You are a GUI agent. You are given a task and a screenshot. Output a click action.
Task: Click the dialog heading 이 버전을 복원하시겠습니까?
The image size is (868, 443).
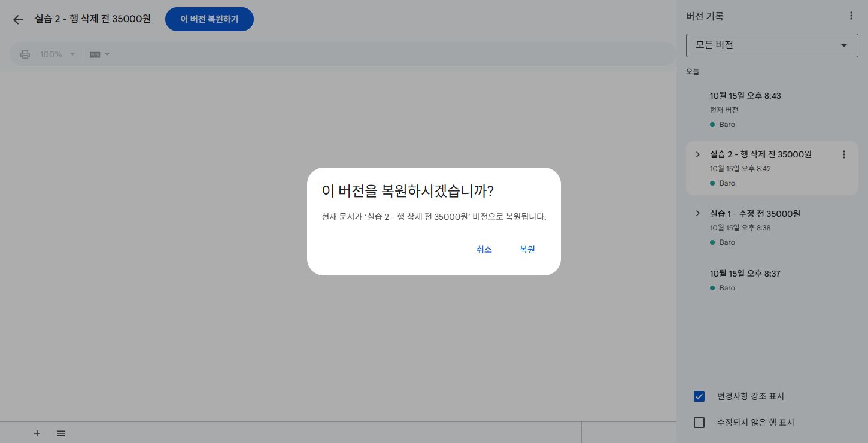coord(408,191)
